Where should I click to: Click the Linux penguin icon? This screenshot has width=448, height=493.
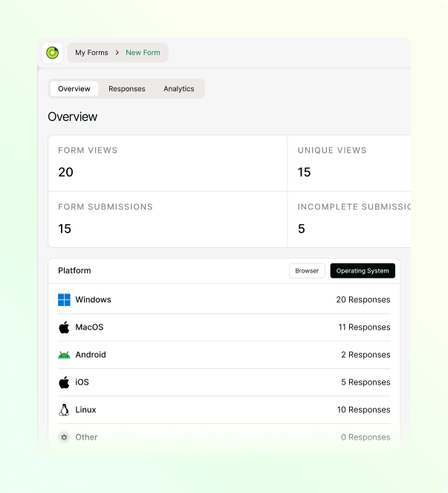[64, 410]
